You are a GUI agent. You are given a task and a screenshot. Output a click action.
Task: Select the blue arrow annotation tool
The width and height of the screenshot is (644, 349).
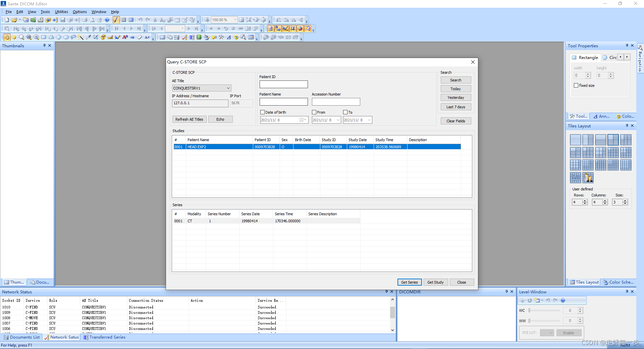132,37
